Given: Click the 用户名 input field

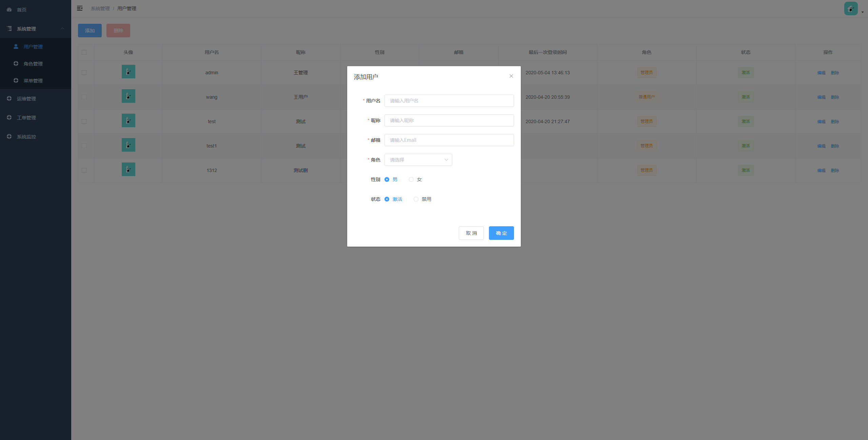Looking at the screenshot, I should (449, 101).
